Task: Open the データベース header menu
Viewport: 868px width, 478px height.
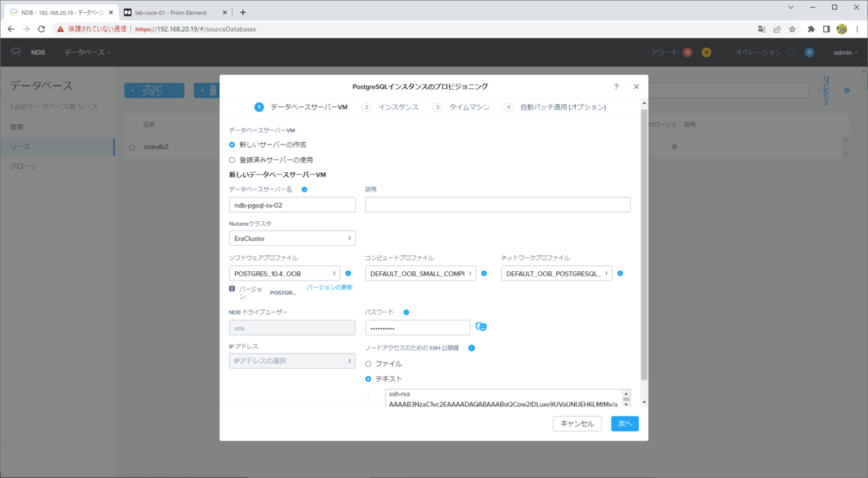Action: coord(87,52)
